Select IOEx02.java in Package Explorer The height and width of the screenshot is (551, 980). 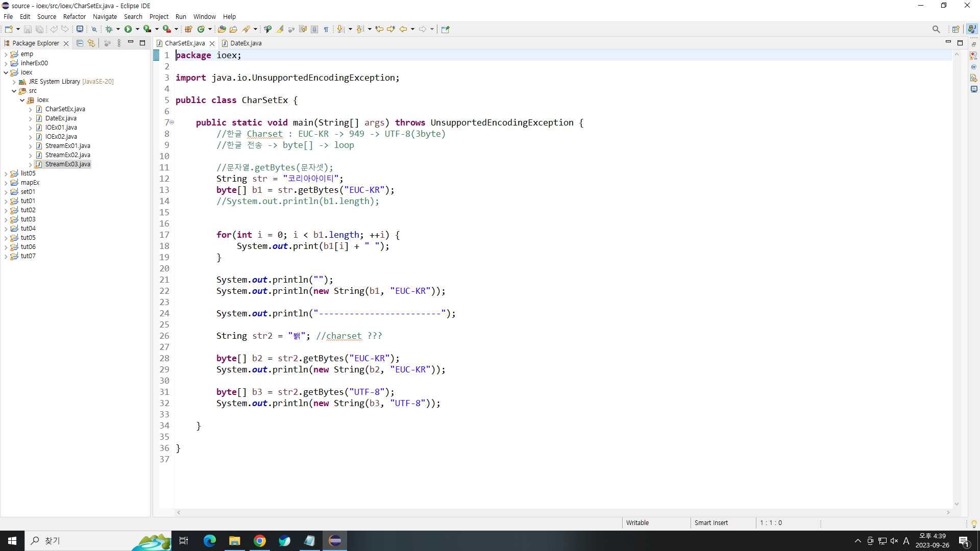pyautogui.click(x=61, y=137)
